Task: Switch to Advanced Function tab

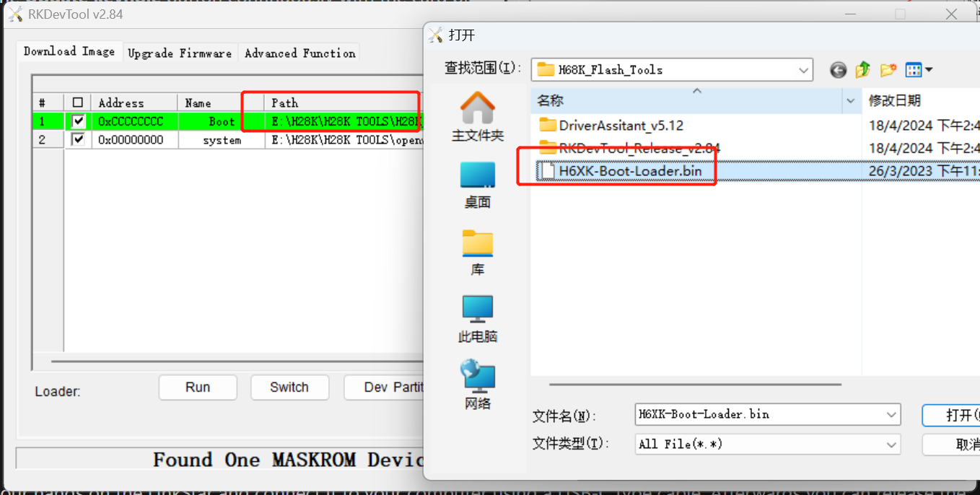Action: point(300,53)
